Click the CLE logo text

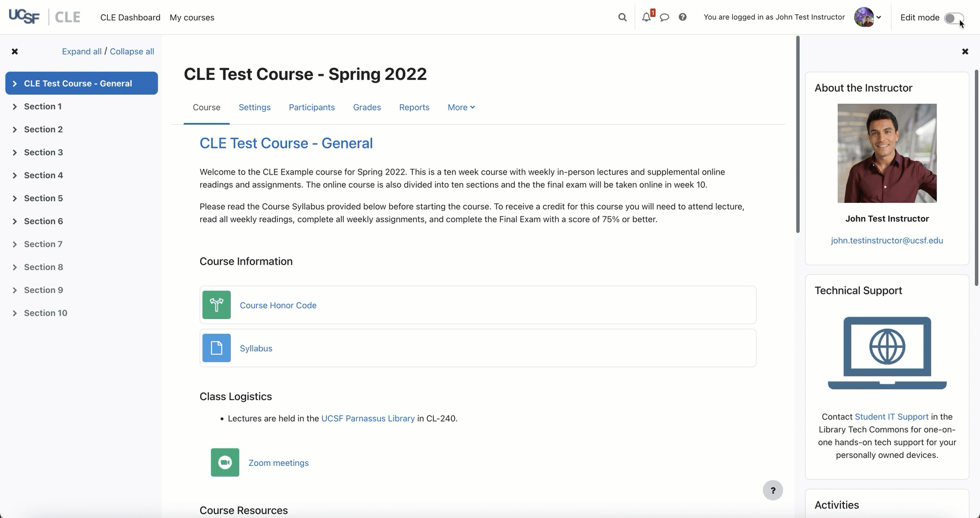tap(67, 17)
